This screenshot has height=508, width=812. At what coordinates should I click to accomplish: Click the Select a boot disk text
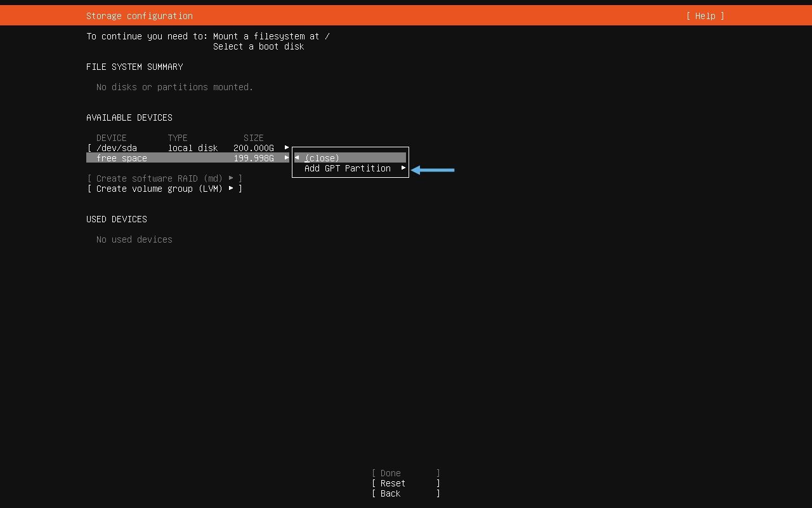click(x=258, y=46)
